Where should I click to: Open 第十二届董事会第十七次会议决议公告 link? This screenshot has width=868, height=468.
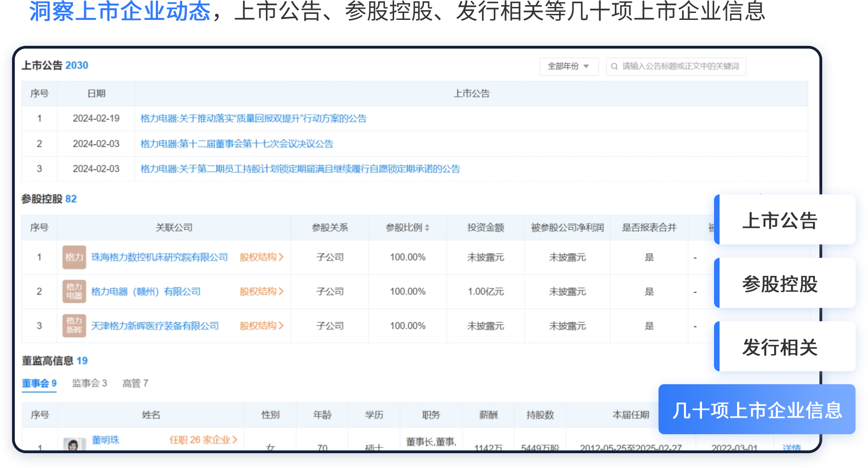237,144
